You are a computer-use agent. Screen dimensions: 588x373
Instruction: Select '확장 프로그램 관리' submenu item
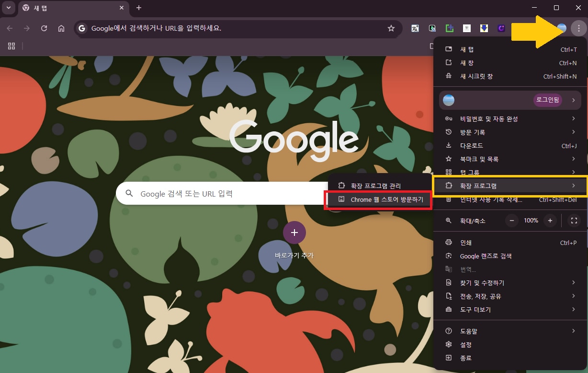[380, 186]
